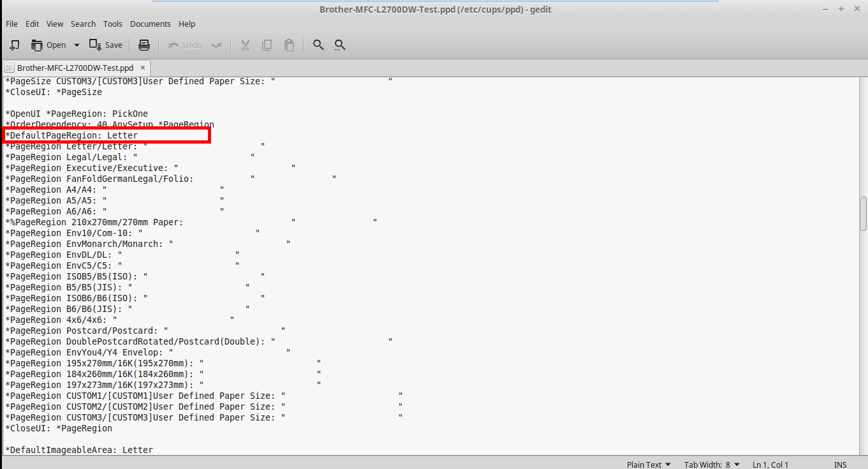Expand the recent files arrow beside Open

coord(77,45)
